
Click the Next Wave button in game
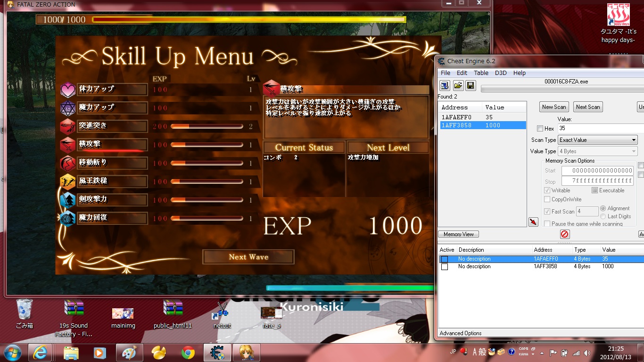[x=248, y=257]
